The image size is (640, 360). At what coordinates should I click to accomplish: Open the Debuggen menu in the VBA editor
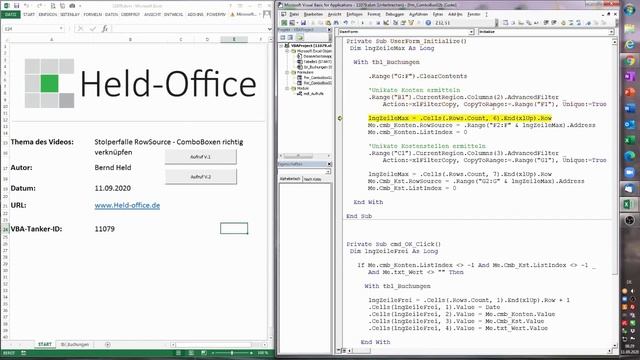pos(395,14)
